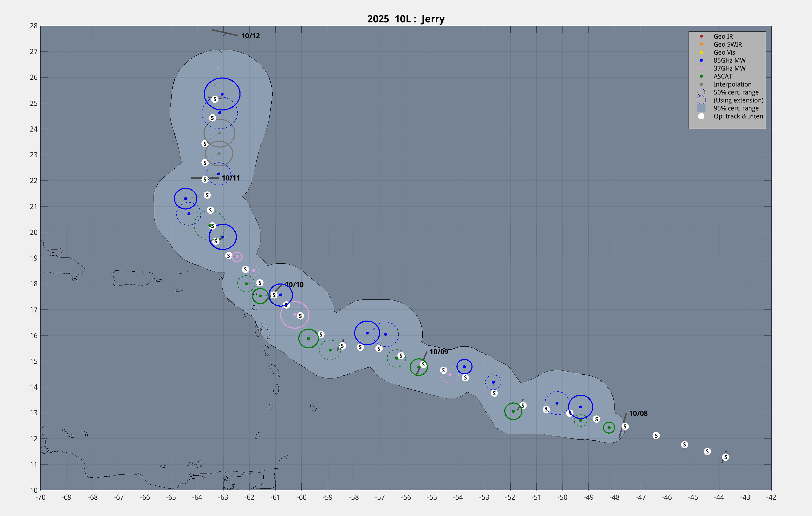812x516 pixels.
Task: Click the blue 85GHz MW legend dot
Action: point(701,61)
